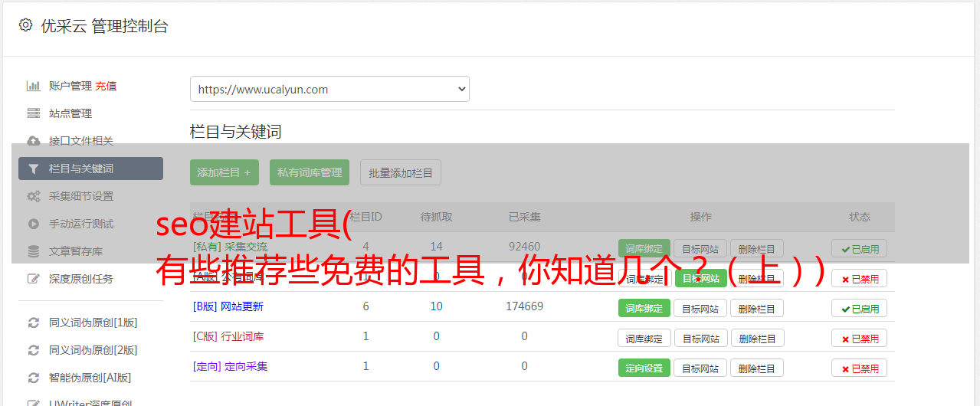Click 词库绑定 in the 网站更新 row
Screen dimensions: 980x406
[644, 308]
